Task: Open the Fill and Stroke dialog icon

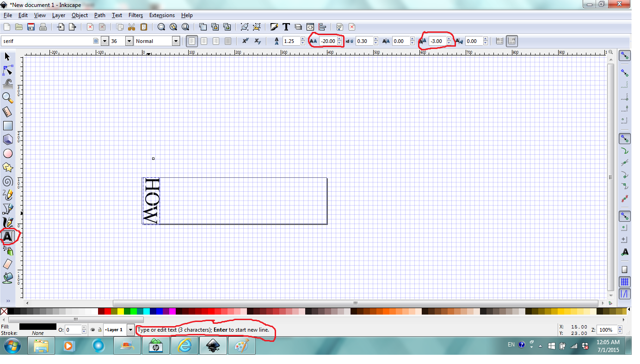Action: [274, 27]
